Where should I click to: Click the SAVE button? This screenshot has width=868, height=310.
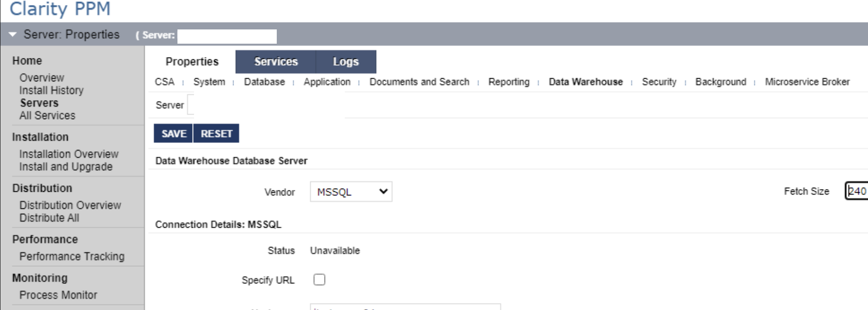pos(173,134)
